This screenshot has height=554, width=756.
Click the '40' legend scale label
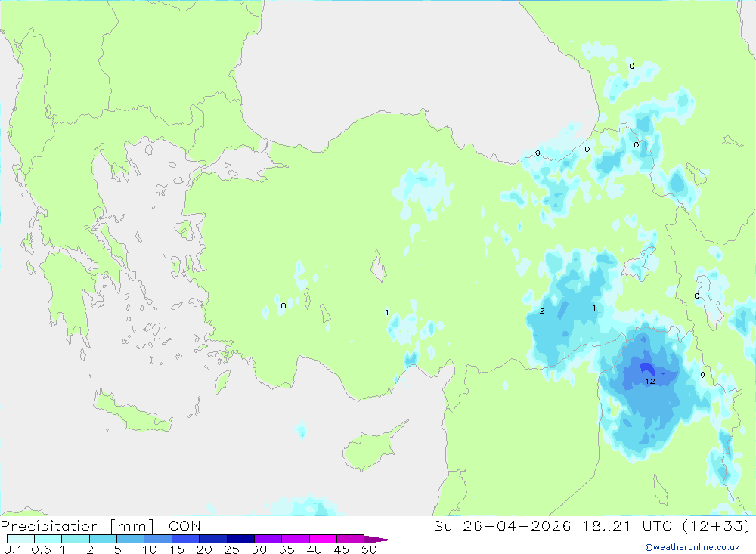(x=314, y=549)
